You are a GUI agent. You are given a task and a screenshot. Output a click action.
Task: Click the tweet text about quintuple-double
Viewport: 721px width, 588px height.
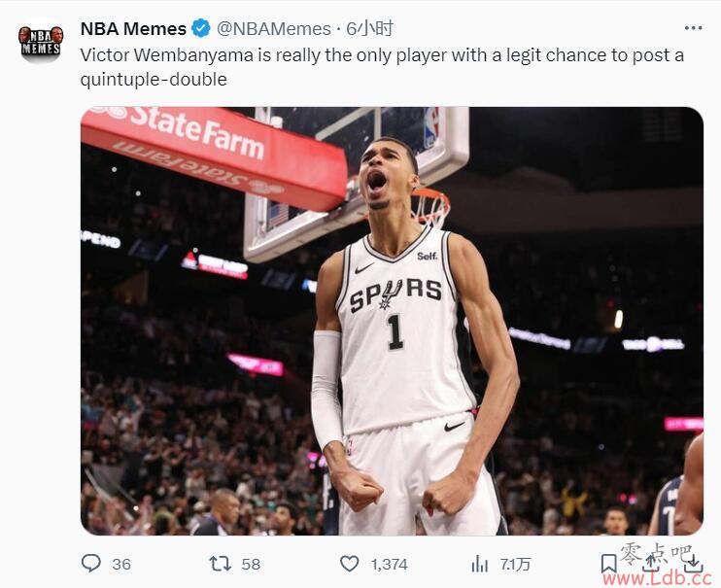tap(382, 67)
